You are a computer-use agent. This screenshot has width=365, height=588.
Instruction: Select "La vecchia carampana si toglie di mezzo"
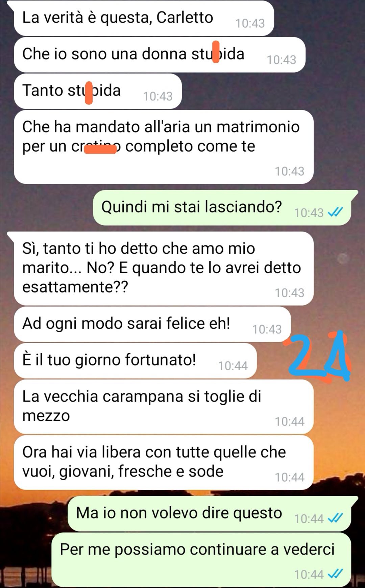click(x=164, y=407)
